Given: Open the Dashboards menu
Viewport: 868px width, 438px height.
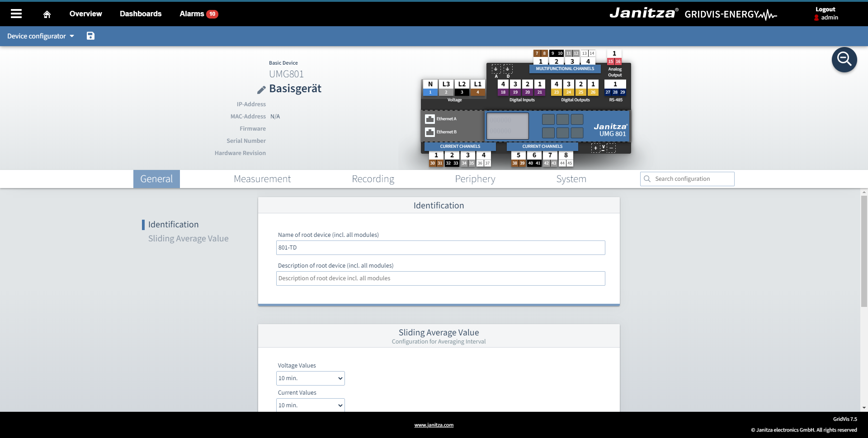Looking at the screenshot, I should pos(141,14).
